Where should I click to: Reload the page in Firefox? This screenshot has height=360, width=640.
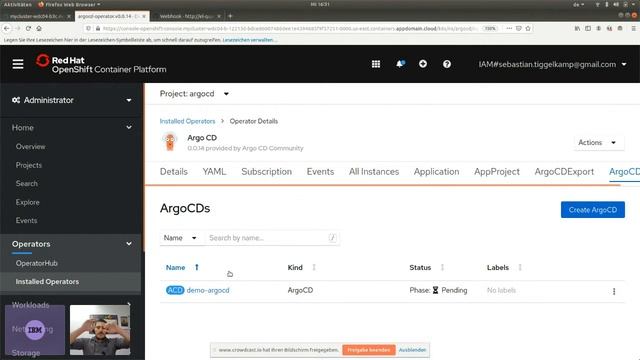[28, 28]
